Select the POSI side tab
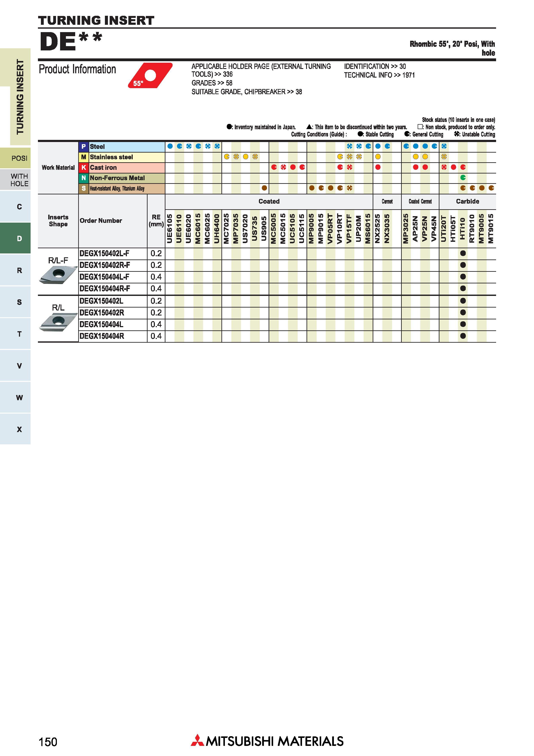This screenshot has height=756, width=534. click(x=16, y=158)
